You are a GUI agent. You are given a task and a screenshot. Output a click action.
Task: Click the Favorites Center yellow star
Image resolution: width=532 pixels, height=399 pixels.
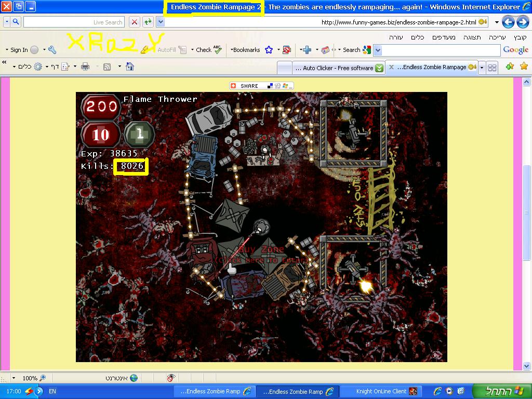(x=524, y=66)
